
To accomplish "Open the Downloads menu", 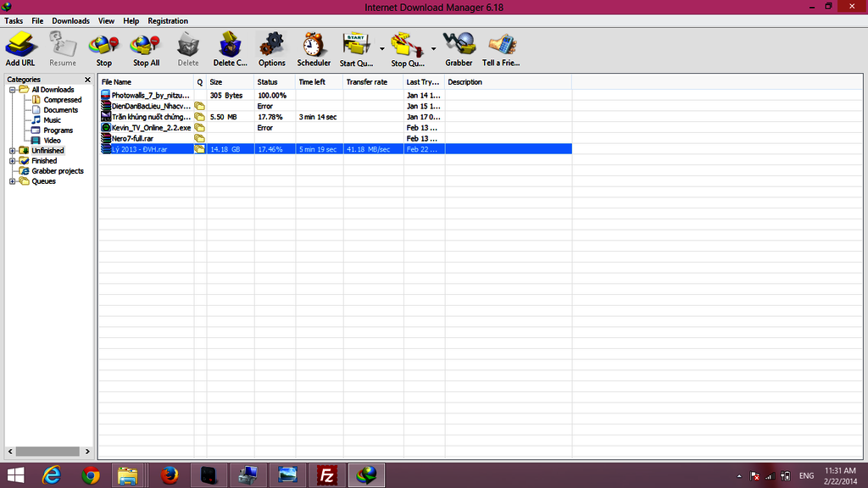I will click(x=71, y=21).
